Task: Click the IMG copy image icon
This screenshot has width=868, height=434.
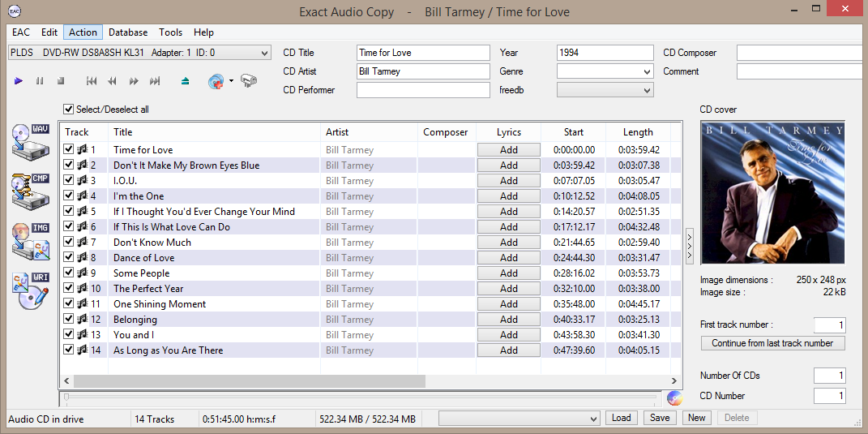Action: click(x=30, y=242)
